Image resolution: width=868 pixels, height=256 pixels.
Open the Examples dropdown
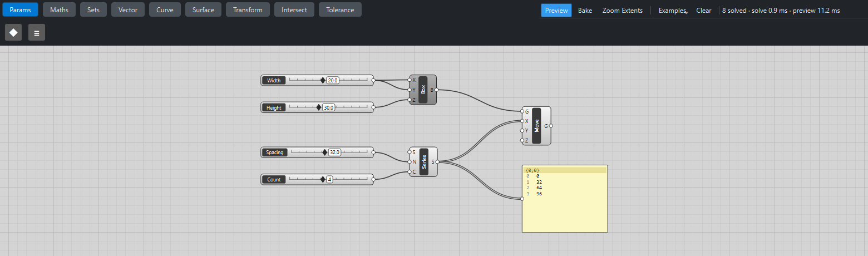(x=673, y=11)
